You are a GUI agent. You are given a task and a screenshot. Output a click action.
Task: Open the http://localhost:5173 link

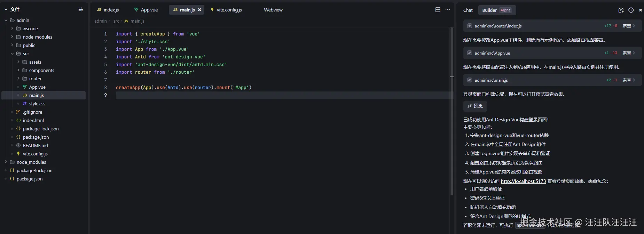click(523, 181)
